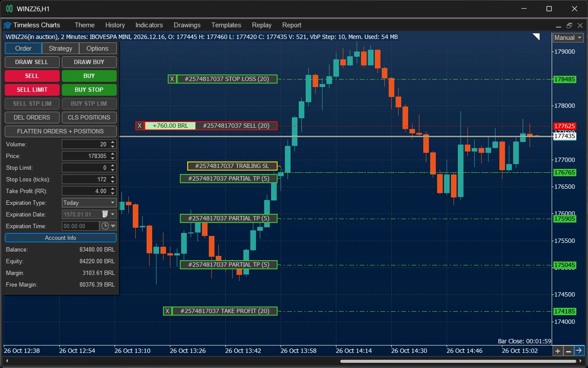Screen dimensions: 588x368
Task: Click the candlestick app icon in the title bar
Action: tap(9, 9)
